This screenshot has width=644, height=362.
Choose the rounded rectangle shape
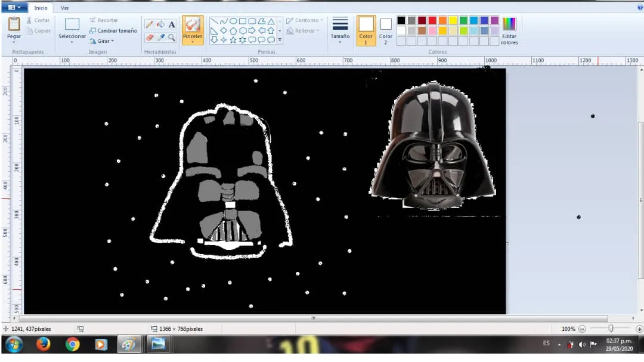(x=252, y=21)
